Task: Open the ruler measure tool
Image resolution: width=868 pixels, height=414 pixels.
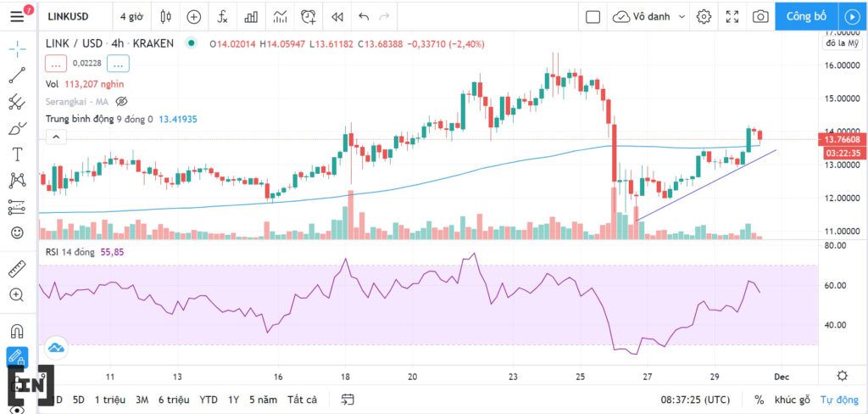Action: pyautogui.click(x=17, y=269)
